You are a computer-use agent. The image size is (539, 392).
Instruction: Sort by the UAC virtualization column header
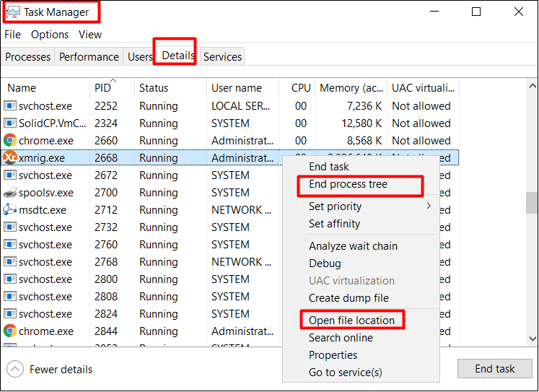(x=423, y=87)
